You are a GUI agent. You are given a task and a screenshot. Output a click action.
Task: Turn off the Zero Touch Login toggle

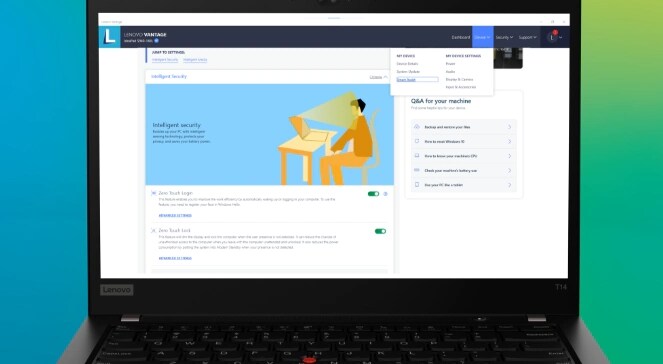tap(373, 194)
